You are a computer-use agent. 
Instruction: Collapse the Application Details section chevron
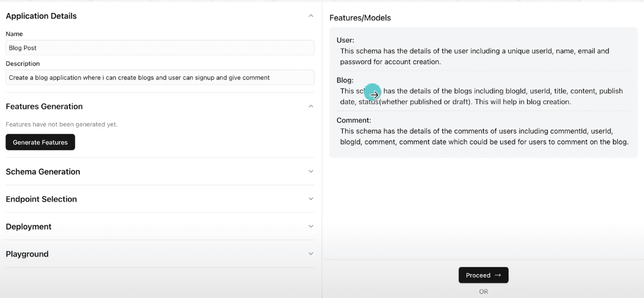[311, 16]
